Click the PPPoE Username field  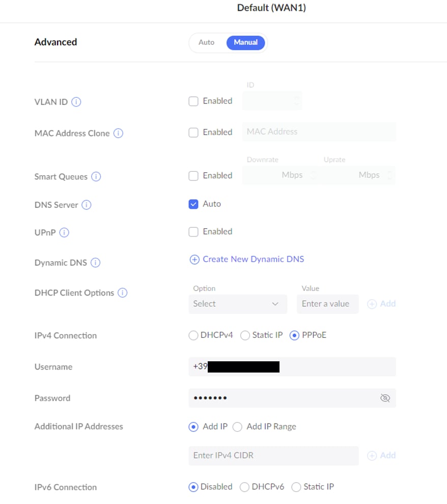point(292,367)
